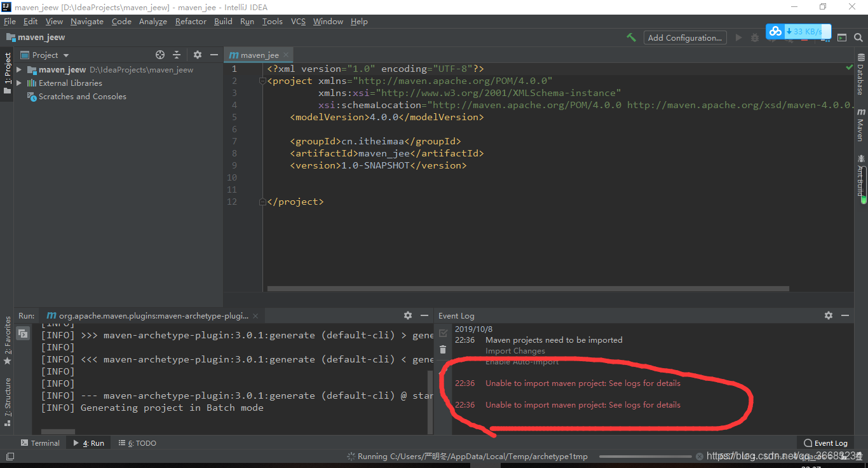
Task: Click the editor horizontal scrollbar
Action: point(528,288)
